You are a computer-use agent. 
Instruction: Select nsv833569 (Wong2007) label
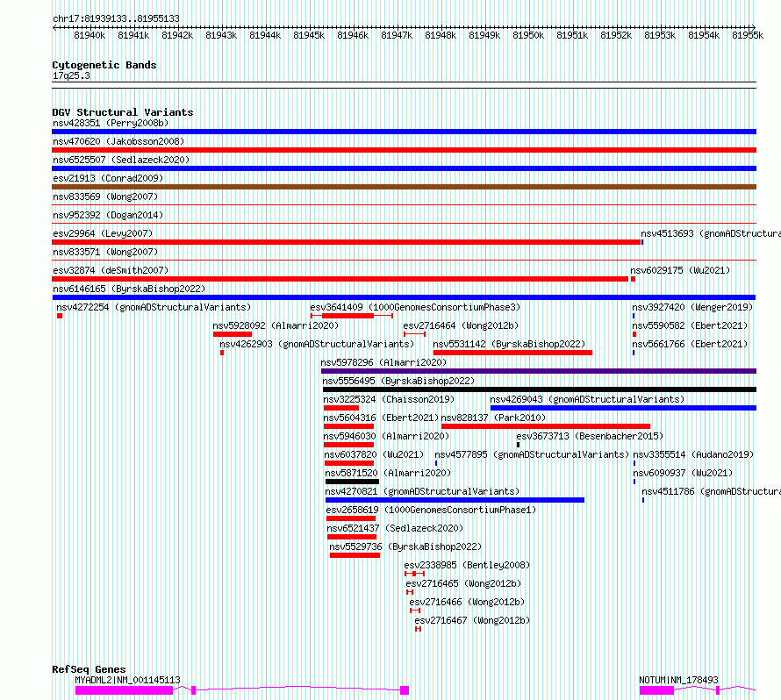pyautogui.click(x=105, y=196)
